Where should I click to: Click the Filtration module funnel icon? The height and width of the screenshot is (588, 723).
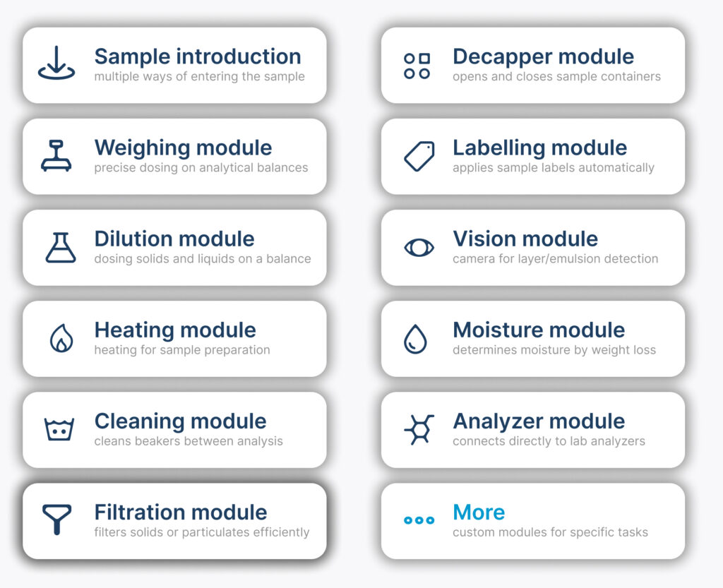click(56, 520)
